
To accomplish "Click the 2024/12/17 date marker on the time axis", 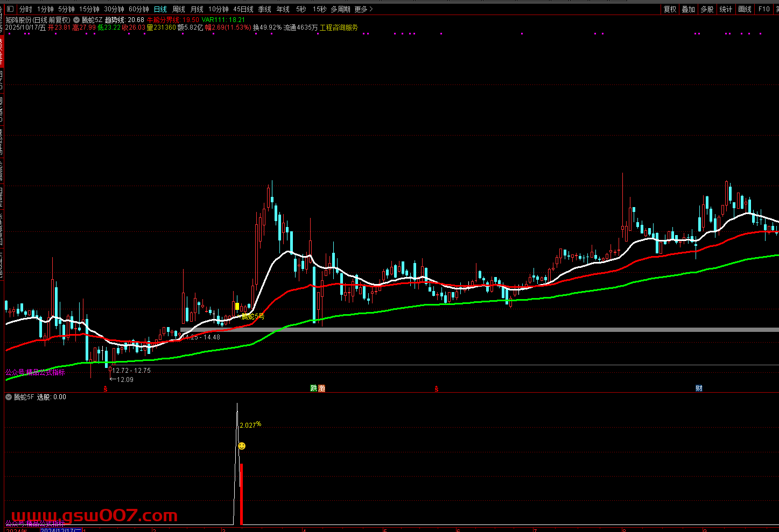I will (61, 530).
